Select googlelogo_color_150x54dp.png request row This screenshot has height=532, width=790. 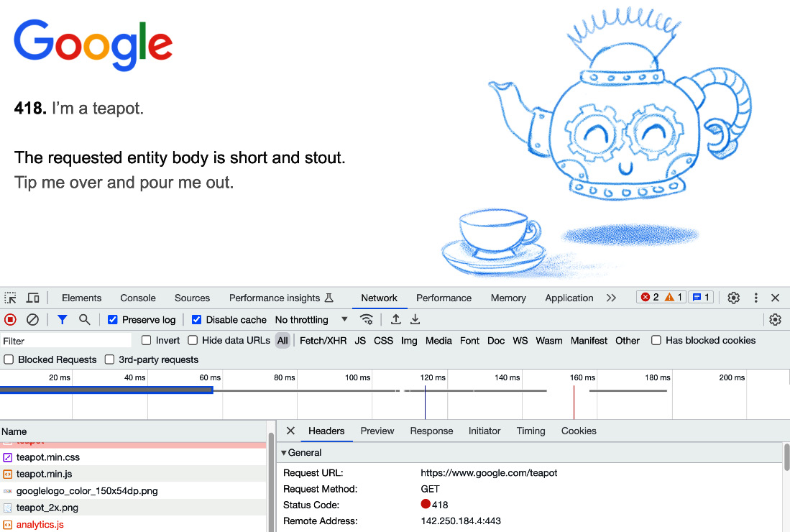(133, 491)
